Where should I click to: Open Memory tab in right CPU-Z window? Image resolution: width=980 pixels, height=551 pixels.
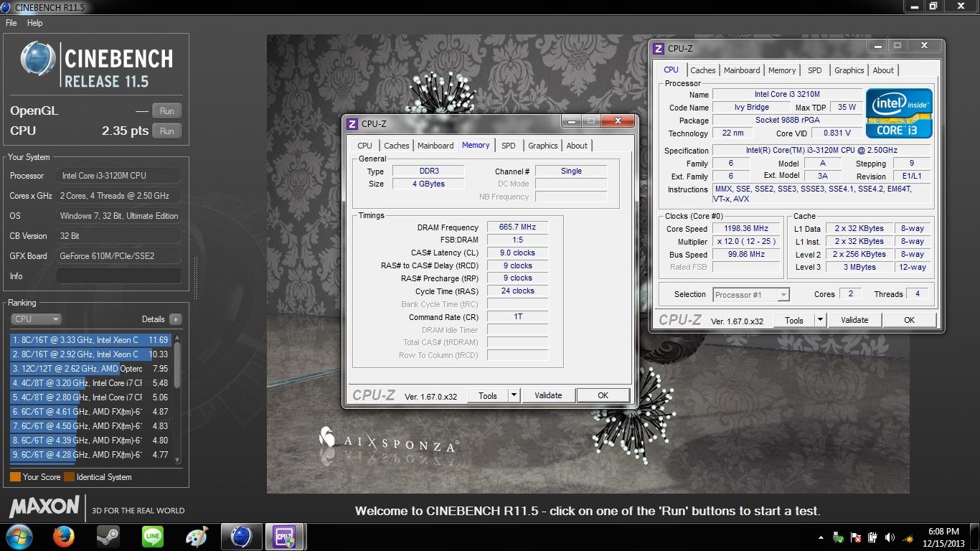[x=782, y=70]
